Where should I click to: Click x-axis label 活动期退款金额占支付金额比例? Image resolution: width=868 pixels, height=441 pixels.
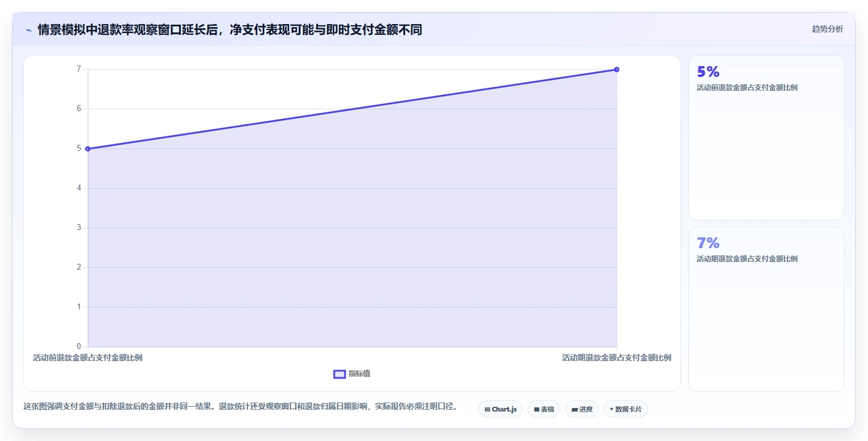[x=617, y=357]
